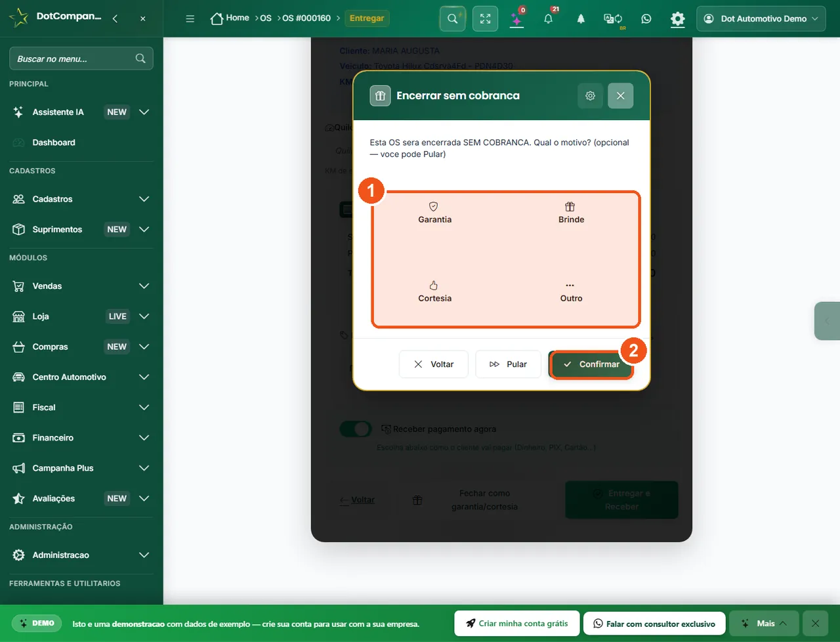Open AI sparkle icon with badge 0
The height and width of the screenshot is (642, 840).
tap(517, 19)
